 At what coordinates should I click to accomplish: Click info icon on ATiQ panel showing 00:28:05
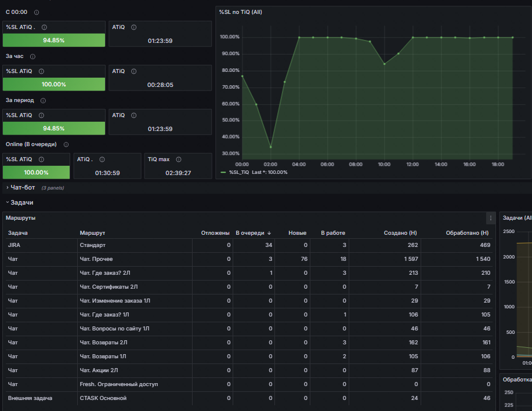click(133, 71)
